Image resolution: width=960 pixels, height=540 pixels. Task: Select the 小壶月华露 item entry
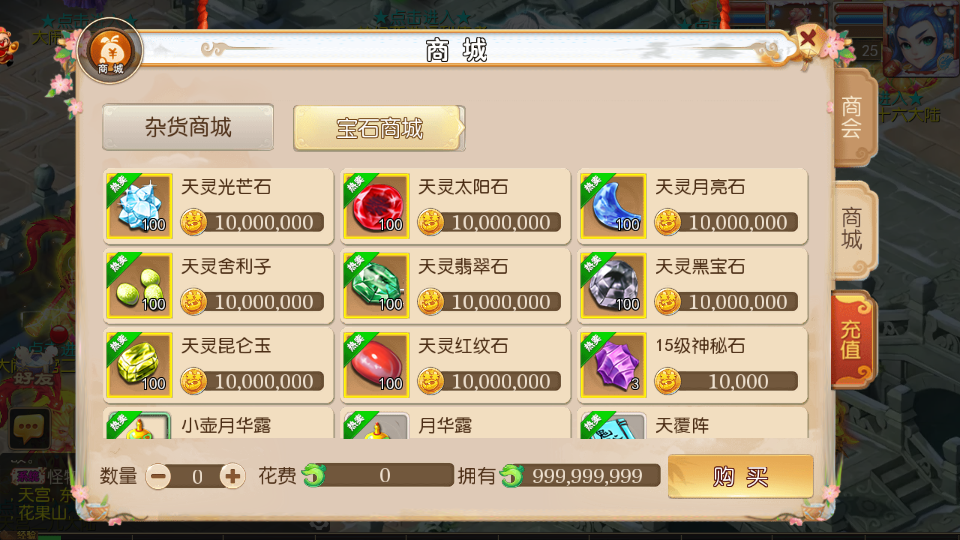pos(219,424)
